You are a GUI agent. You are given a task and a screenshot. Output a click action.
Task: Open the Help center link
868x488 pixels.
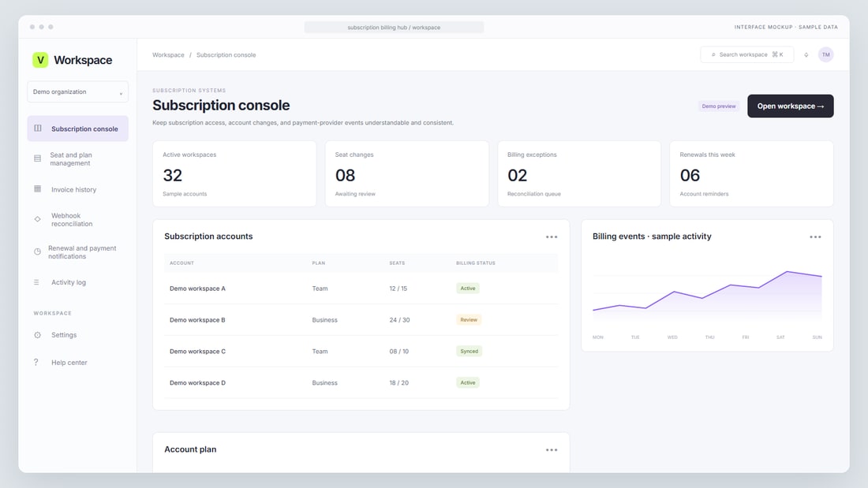77,363
